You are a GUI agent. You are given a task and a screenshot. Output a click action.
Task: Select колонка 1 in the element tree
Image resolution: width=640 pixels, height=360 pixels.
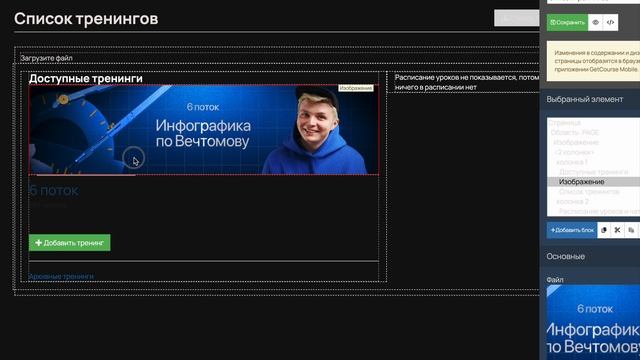(572, 162)
